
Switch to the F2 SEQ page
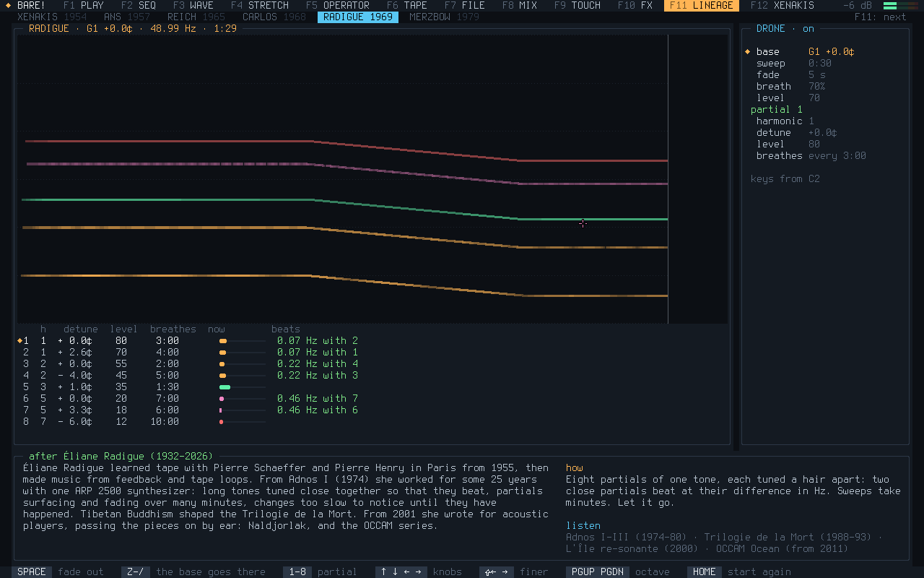coord(139,5)
